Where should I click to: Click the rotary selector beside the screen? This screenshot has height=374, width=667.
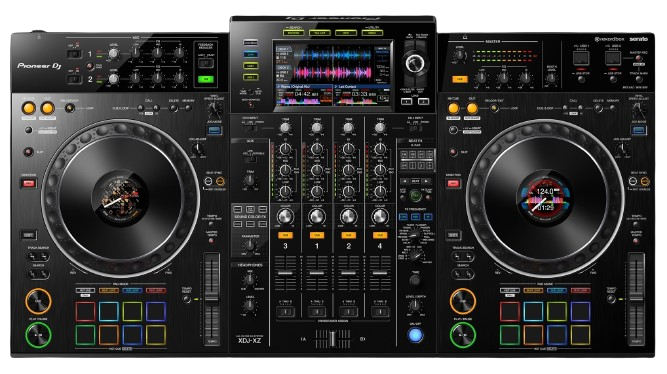coord(414,63)
